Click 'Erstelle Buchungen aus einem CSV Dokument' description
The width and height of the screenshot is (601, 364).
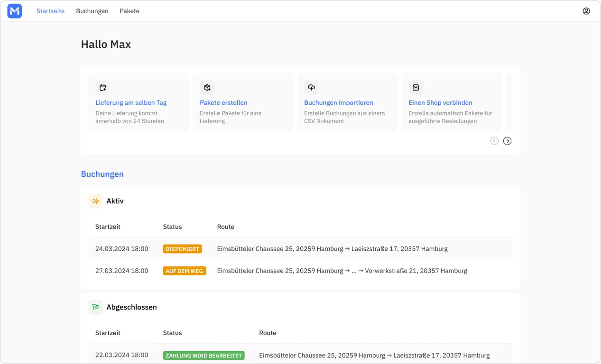344,117
